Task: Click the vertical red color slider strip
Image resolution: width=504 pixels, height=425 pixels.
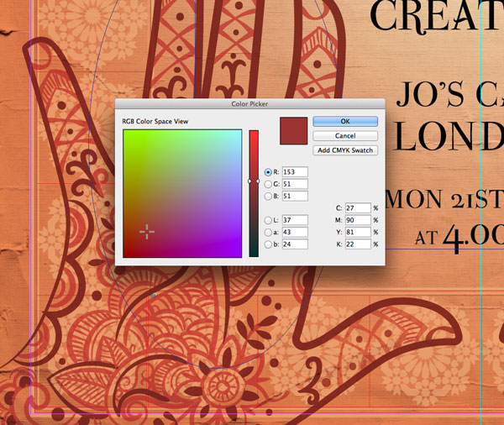Action: pos(254,193)
